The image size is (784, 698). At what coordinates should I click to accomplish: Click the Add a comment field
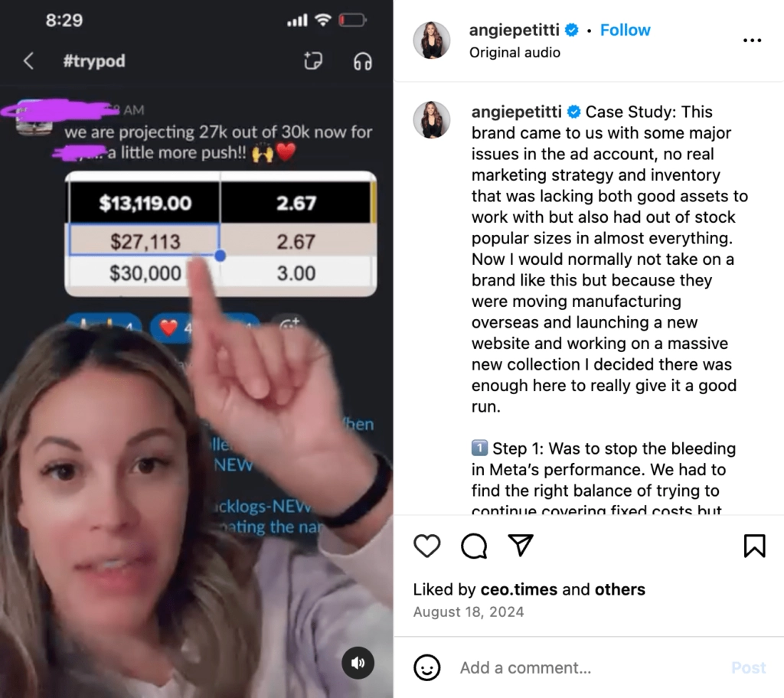tap(590, 667)
